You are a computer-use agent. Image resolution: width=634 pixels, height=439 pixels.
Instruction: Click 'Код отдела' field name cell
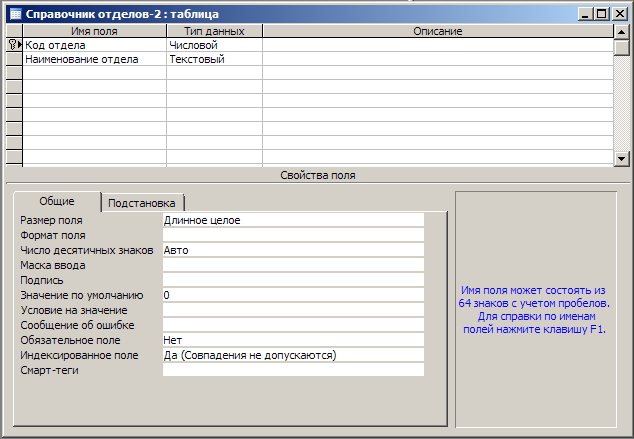95,45
